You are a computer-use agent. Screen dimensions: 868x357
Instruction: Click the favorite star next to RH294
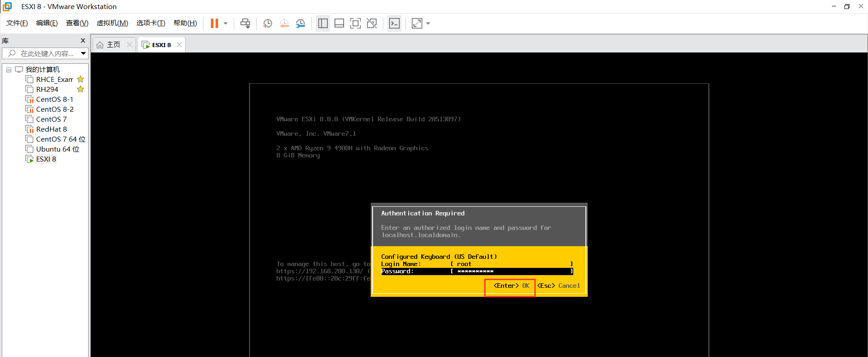(x=80, y=89)
